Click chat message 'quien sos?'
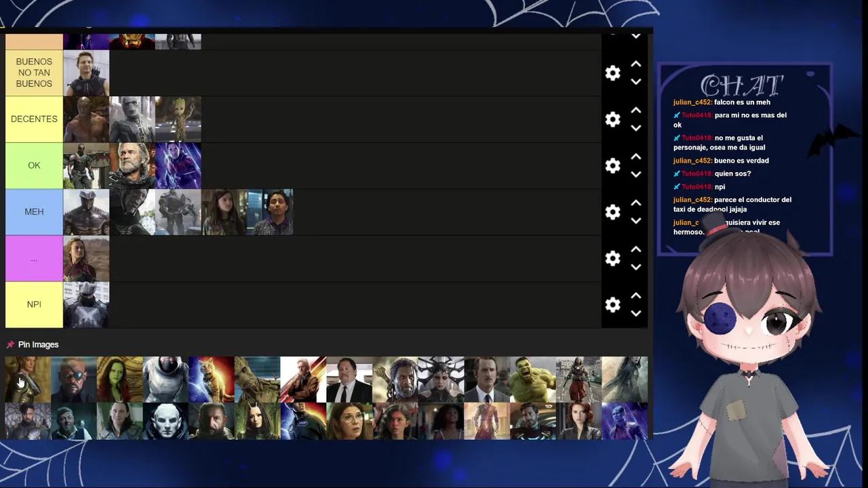 click(732, 174)
